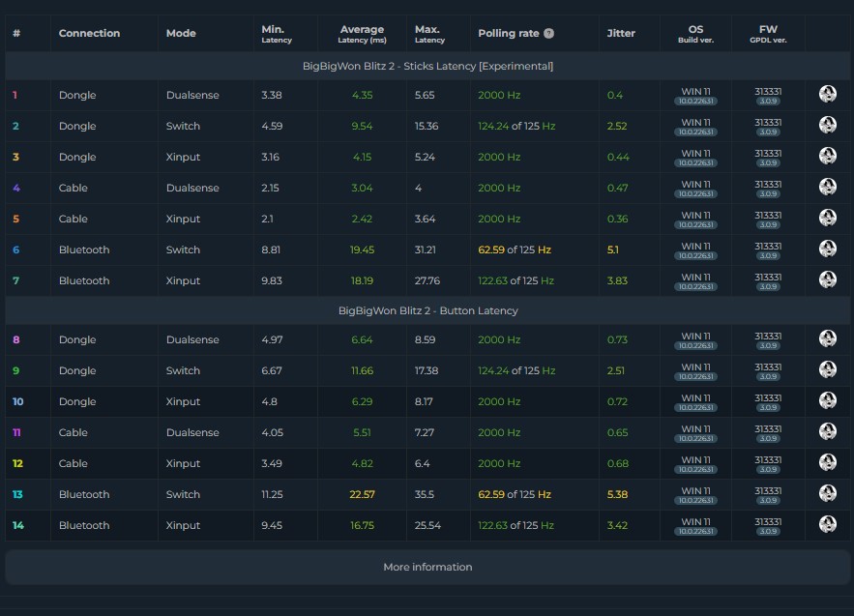Open tester avatar in row 12
The width and height of the screenshot is (854, 616).
[827, 463]
